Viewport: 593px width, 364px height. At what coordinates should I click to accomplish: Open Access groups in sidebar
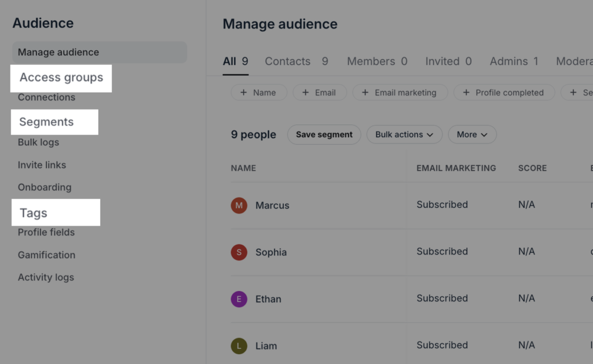[61, 78]
